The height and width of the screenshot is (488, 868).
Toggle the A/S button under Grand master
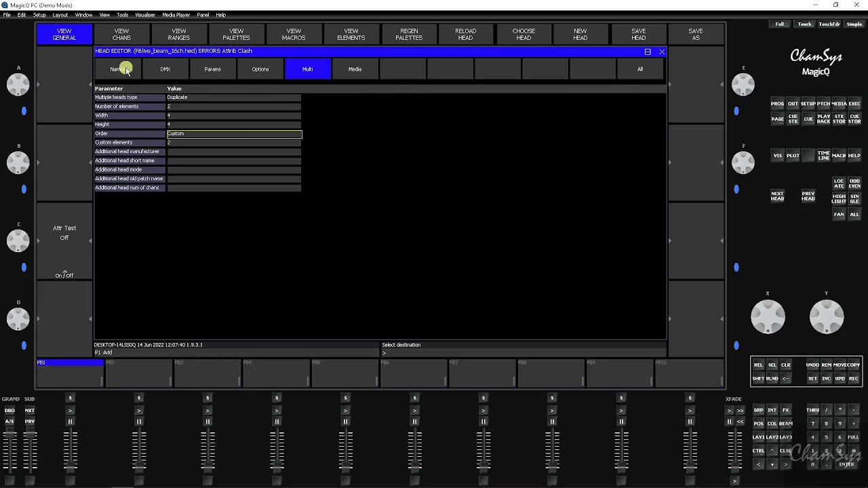coord(9,422)
